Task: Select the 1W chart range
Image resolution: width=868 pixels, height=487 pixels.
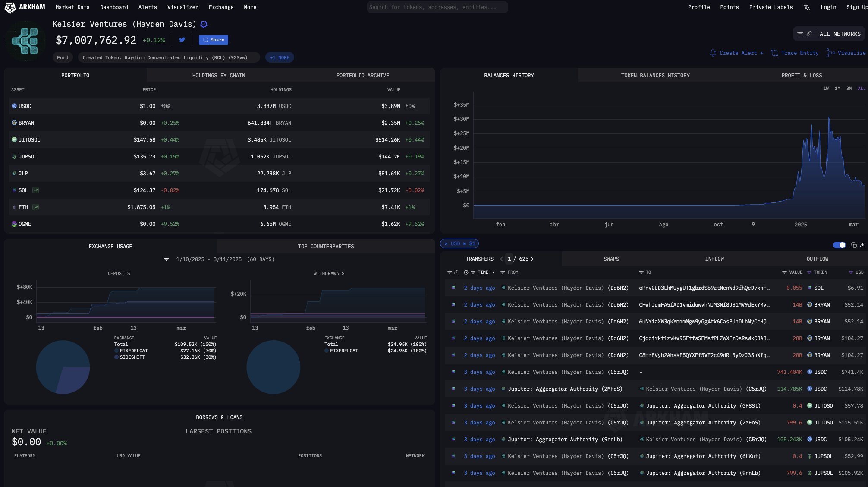Action: click(826, 89)
